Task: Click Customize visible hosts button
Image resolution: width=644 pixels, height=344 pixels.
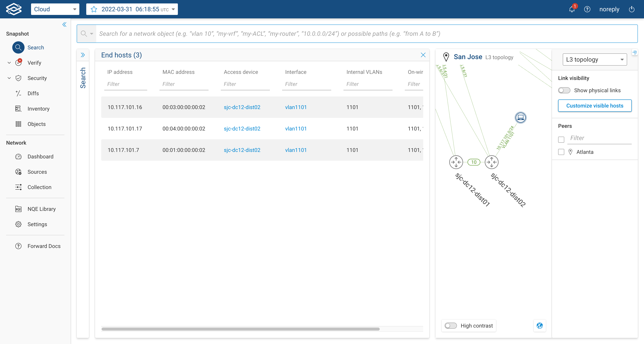Action: [595, 106]
